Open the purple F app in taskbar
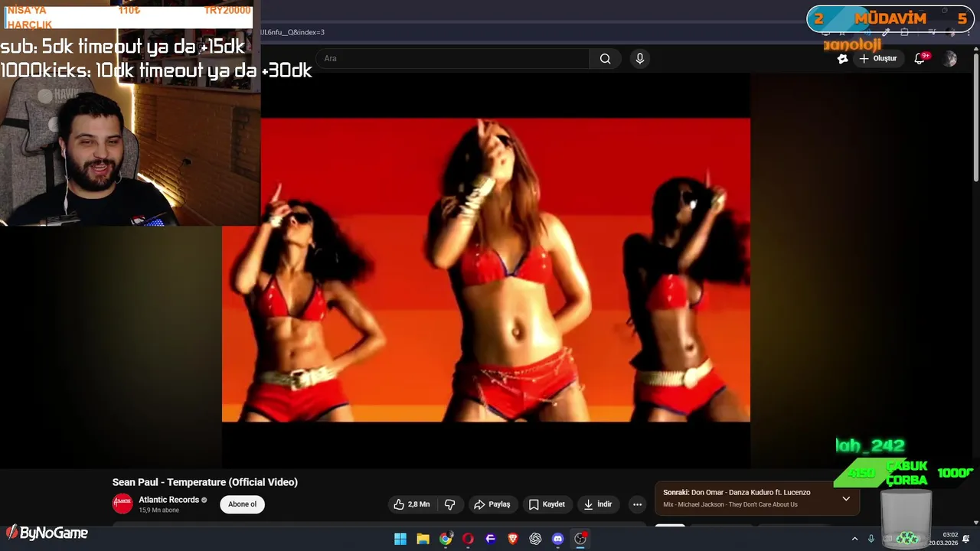 coord(491,539)
